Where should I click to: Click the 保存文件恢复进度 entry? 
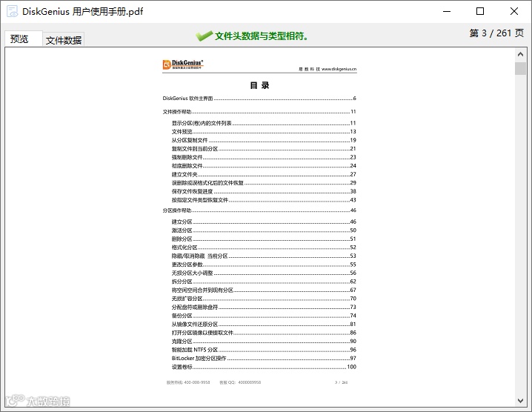(264, 191)
